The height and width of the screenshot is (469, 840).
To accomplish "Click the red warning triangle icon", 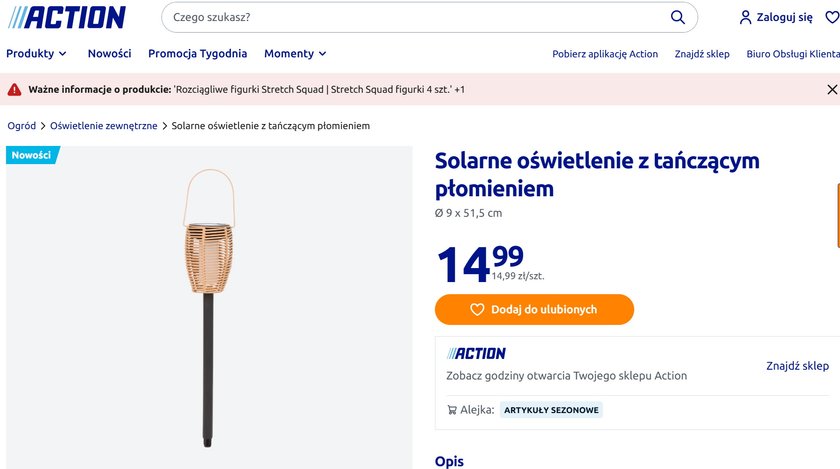I will pos(14,90).
